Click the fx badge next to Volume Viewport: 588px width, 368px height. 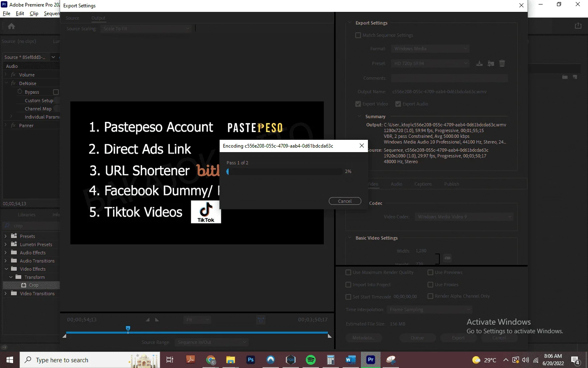[13, 75]
